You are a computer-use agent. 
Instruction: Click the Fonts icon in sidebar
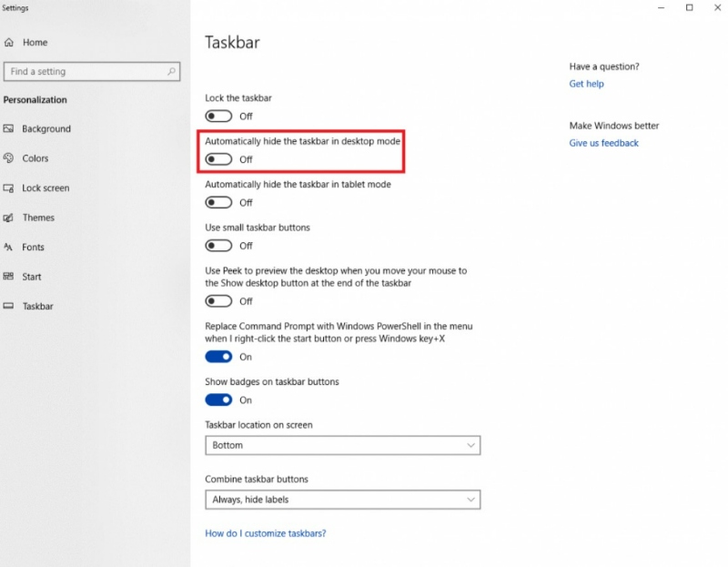pyautogui.click(x=8, y=247)
